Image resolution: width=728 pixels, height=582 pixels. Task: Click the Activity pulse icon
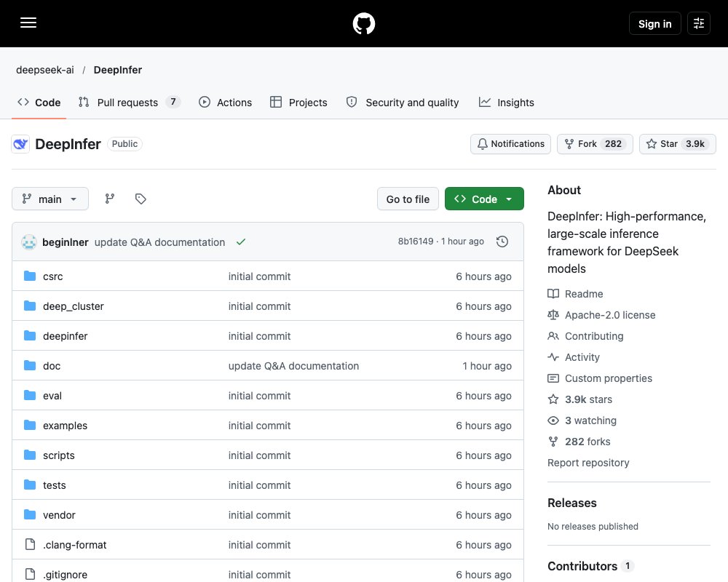[x=553, y=357]
